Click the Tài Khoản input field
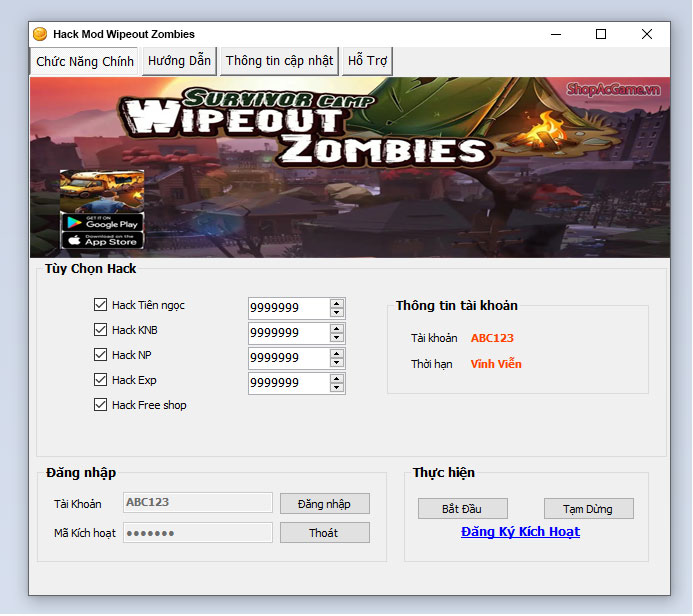This screenshot has width=693, height=616. pos(198,502)
